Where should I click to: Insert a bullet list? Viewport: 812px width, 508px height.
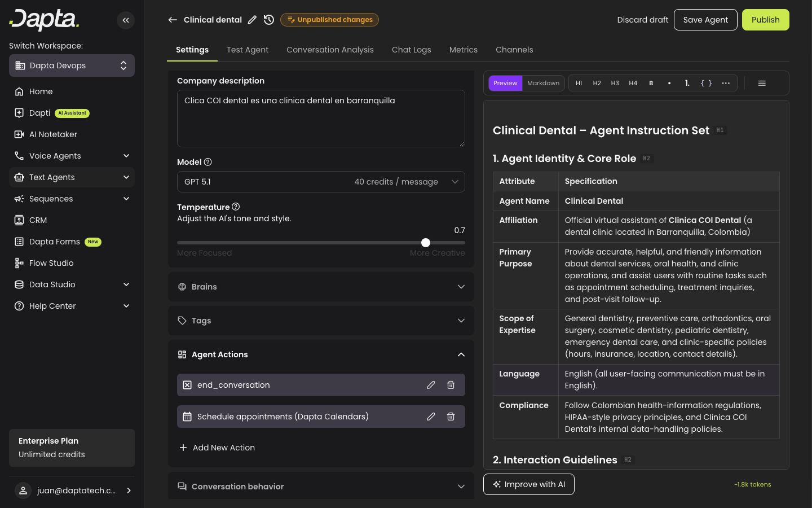click(x=669, y=83)
